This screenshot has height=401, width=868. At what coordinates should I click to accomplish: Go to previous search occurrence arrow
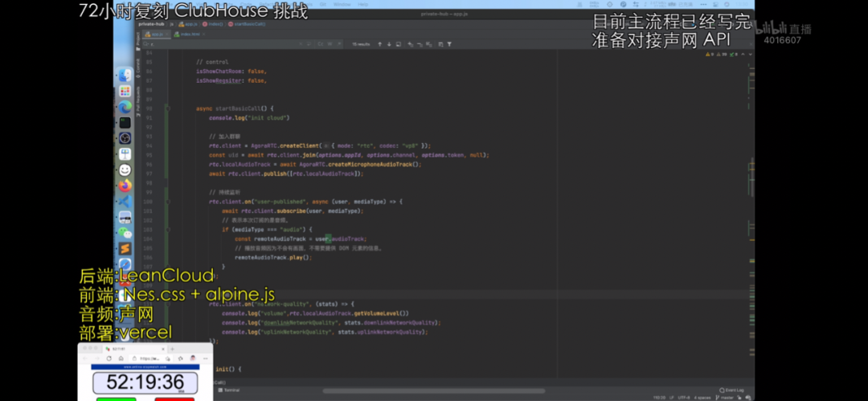pos(379,43)
